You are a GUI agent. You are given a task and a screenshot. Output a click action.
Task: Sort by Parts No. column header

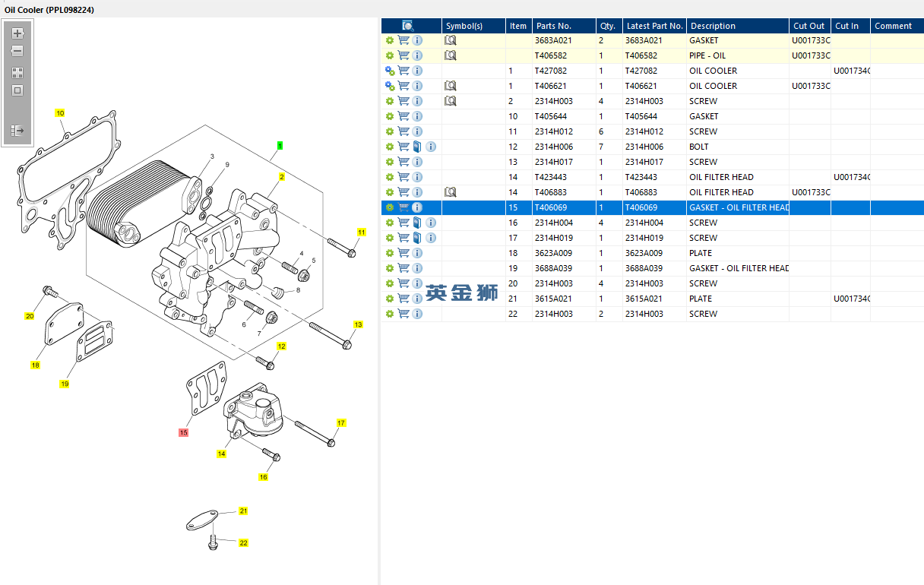(563, 26)
